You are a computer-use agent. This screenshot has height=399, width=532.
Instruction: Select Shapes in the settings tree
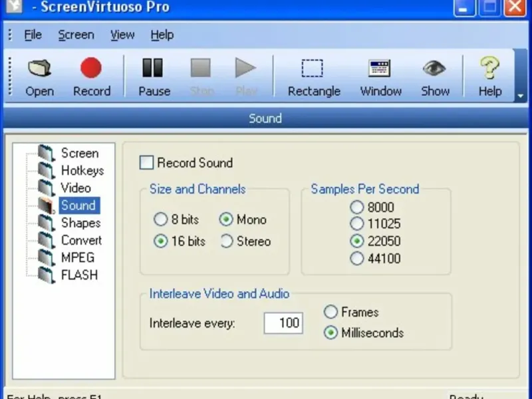pyautogui.click(x=80, y=223)
